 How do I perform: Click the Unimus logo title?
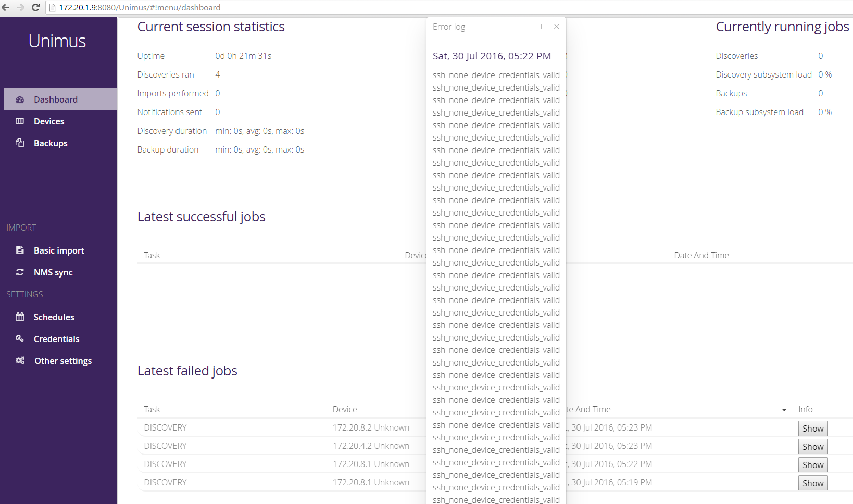pos(57,41)
